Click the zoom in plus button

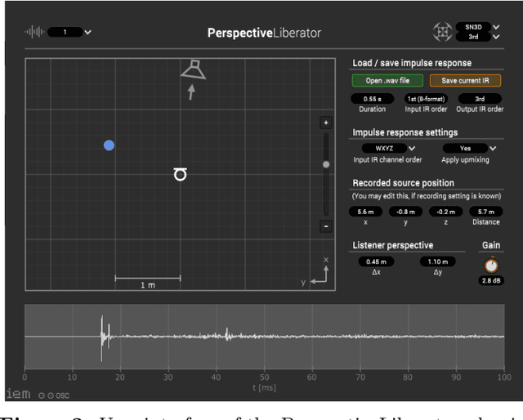(326, 123)
